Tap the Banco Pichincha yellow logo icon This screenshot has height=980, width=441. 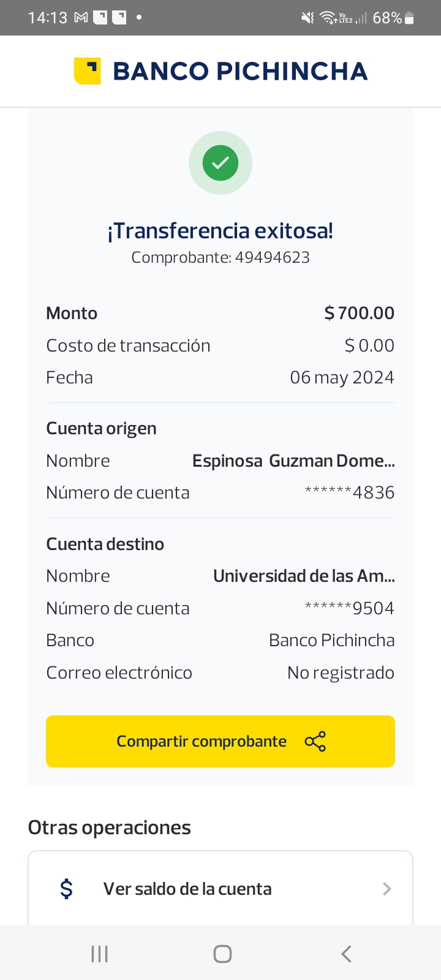(87, 71)
